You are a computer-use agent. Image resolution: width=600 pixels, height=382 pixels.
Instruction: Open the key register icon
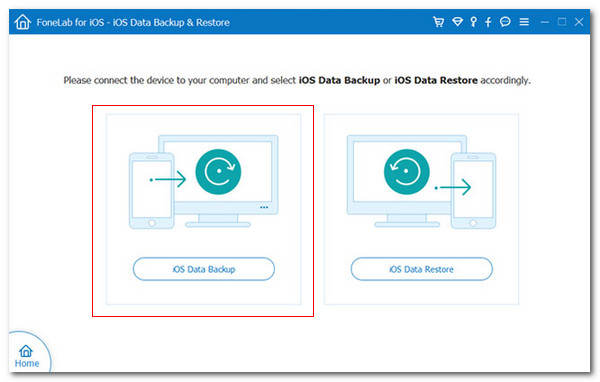pyautogui.click(x=474, y=22)
